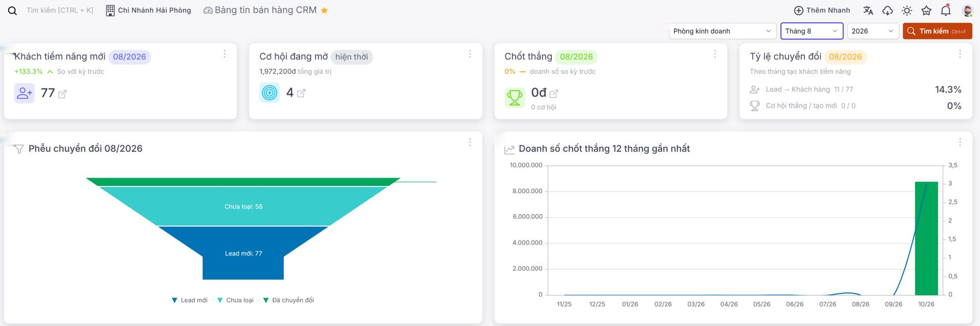The image size is (980, 326).
Task: Click the chart icon beside Doanh số chốt thắng
Action: [x=509, y=149]
